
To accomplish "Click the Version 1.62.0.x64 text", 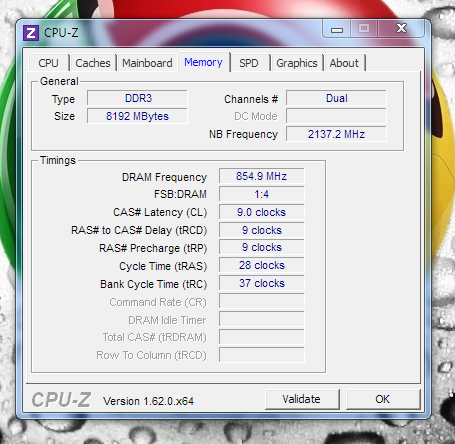I will [x=148, y=401].
